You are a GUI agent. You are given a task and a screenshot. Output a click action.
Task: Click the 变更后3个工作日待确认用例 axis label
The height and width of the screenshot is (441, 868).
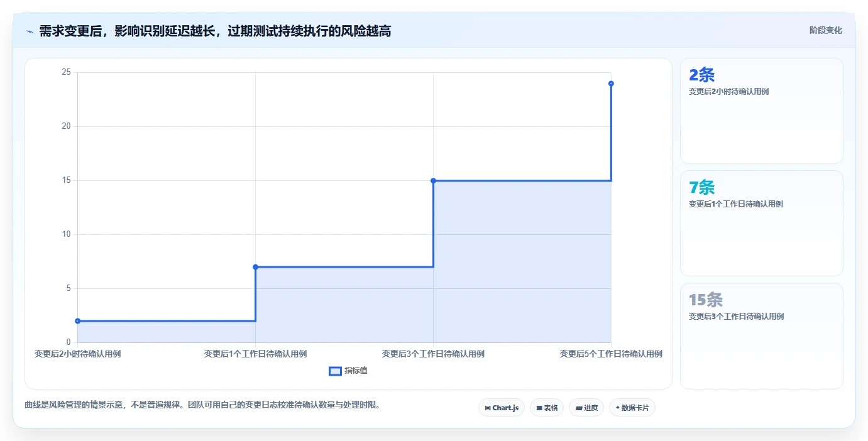click(434, 354)
